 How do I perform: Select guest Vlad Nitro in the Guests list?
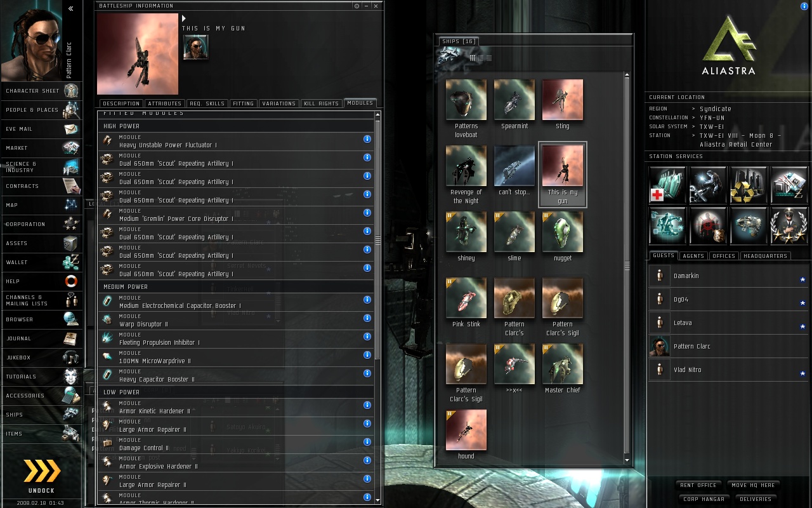pyautogui.click(x=728, y=370)
